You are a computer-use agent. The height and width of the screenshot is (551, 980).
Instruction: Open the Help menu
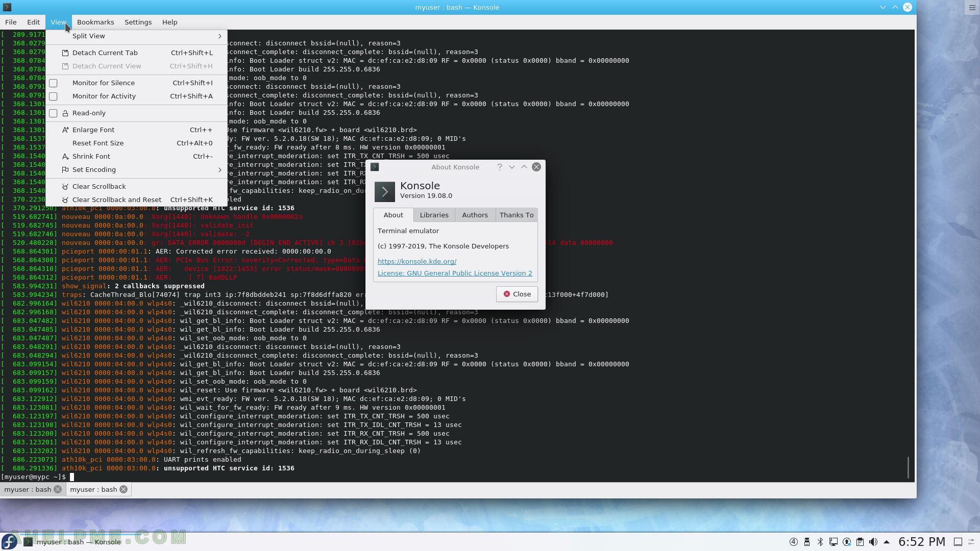coord(169,22)
